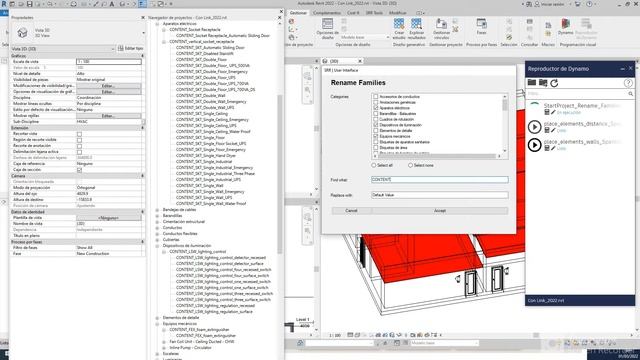This screenshot has width=640, height=360.
Task: Collapse the Aparatos eléctricos tree node
Action: coord(158,24)
